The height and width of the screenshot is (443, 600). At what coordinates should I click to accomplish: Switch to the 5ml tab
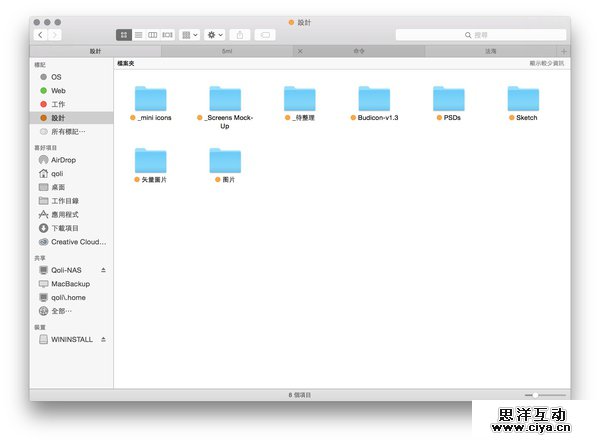pos(227,50)
